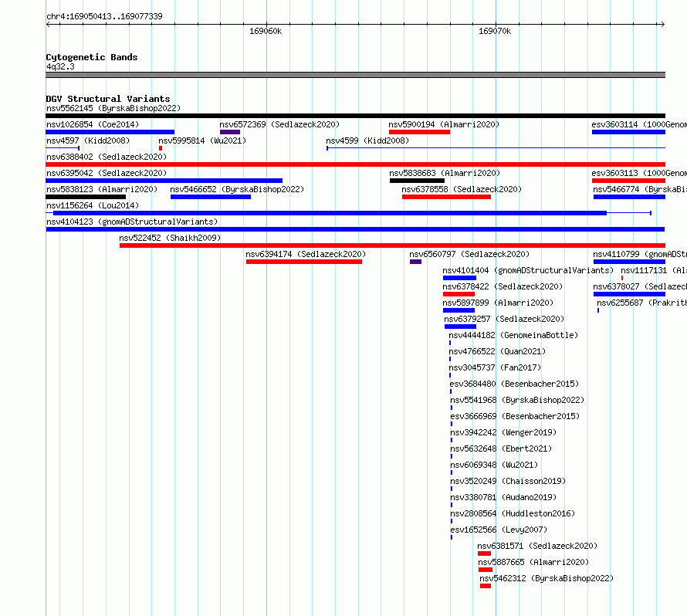687x616 pixels.
Task: Select nsv6378027 variant label
Action: pyautogui.click(x=640, y=286)
